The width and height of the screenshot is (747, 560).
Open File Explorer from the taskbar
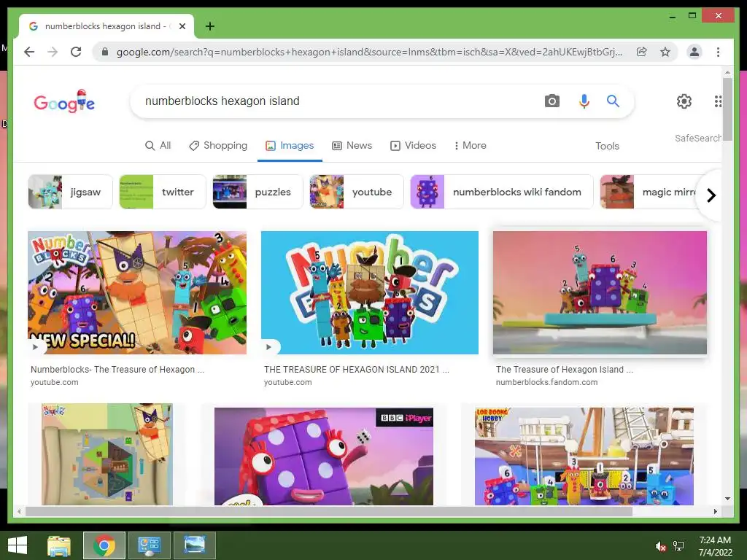tap(59, 545)
